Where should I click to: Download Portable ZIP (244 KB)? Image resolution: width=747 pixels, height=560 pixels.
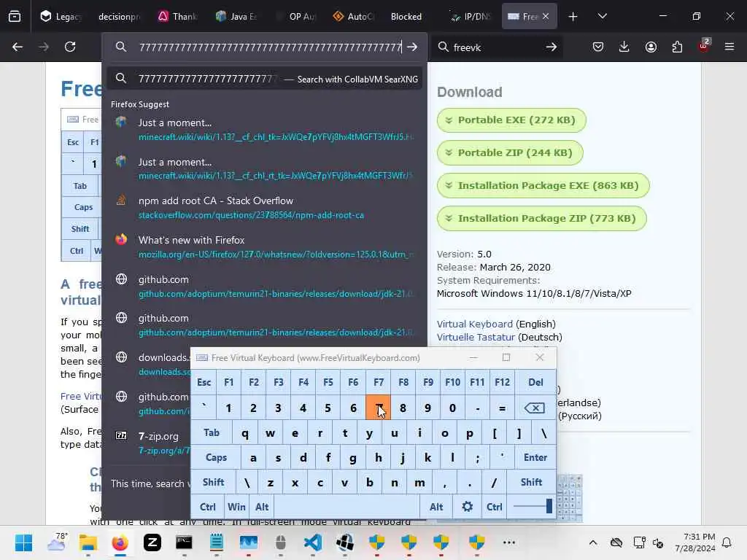coord(510,153)
